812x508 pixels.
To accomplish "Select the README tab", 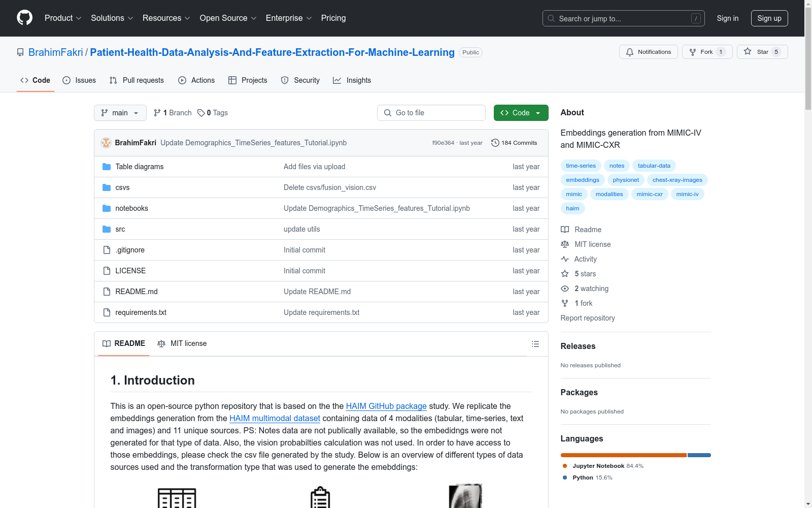I will [124, 343].
